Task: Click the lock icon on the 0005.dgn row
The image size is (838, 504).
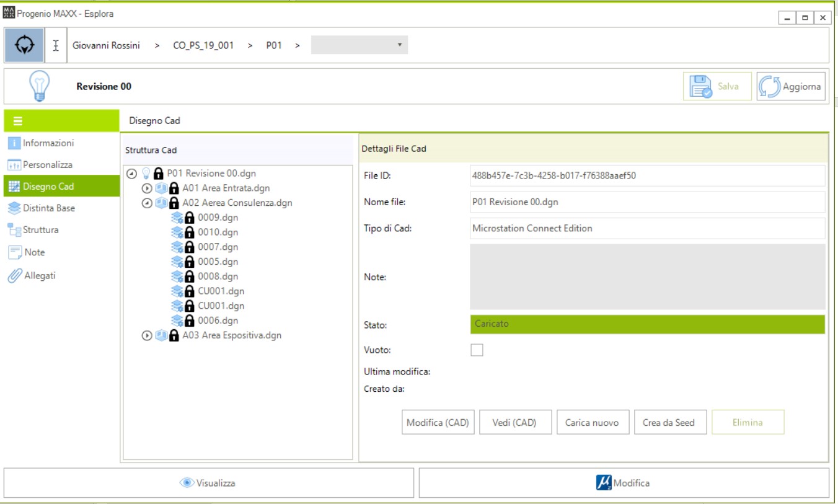Action: coord(190,262)
